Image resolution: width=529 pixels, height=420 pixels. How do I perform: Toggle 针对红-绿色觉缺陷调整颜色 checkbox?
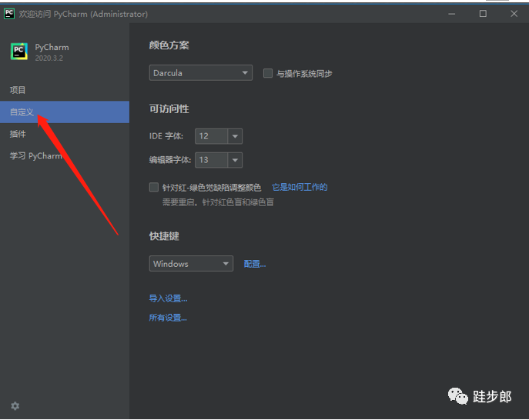coord(154,187)
